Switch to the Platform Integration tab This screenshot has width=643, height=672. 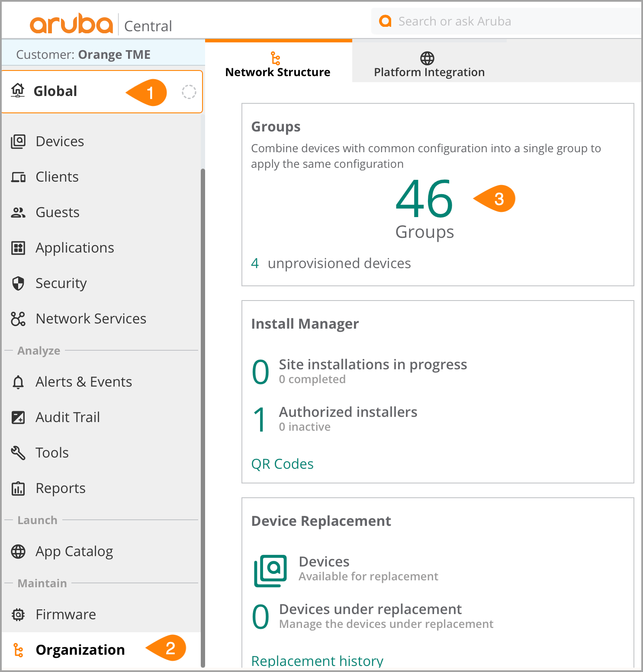coord(429,61)
